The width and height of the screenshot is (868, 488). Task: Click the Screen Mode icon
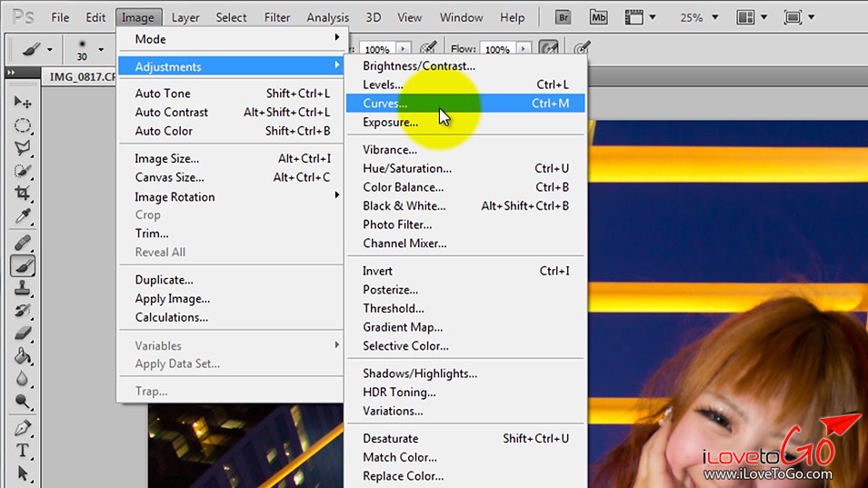click(793, 17)
